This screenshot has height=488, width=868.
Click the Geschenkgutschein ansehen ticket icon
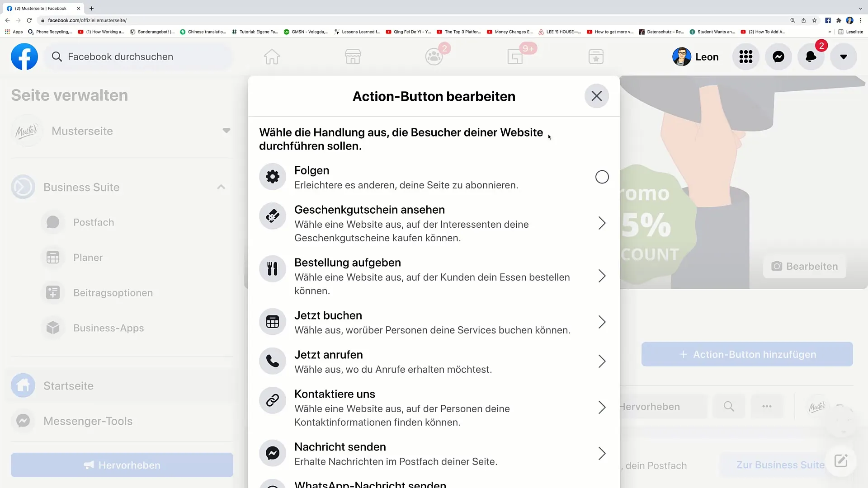(x=272, y=216)
